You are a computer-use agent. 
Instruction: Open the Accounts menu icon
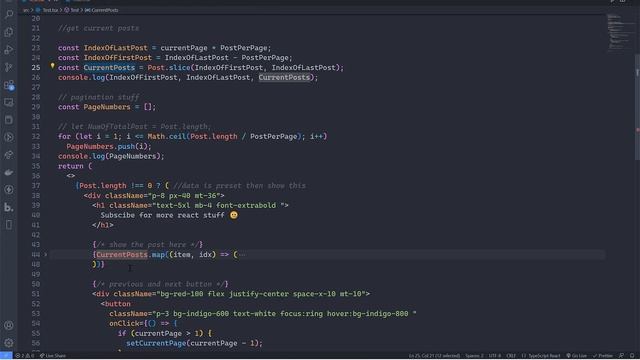pyautogui.click(x=9, y=325)
